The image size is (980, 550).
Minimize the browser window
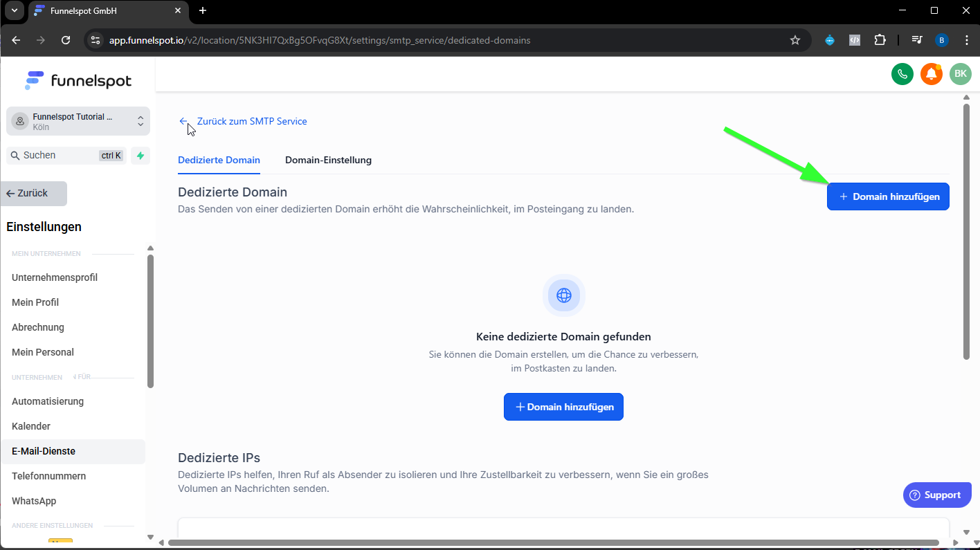click(x=902, y=10)
